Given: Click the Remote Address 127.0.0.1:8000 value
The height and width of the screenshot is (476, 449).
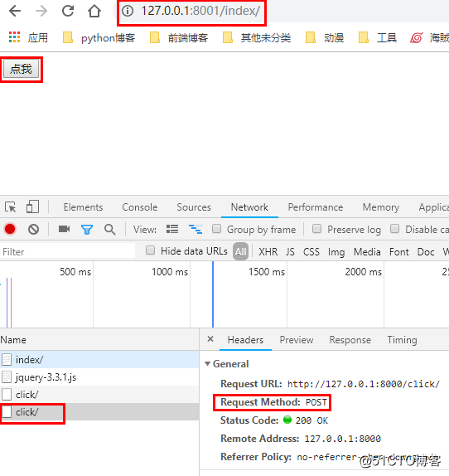Looking at the screenshot, I should coord(343,439).
